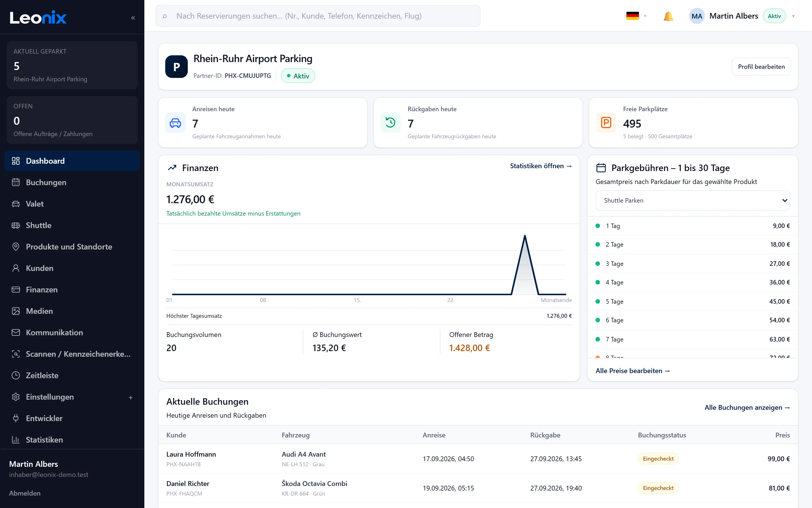The height and width of the screenshot is (508, 812).
Task: Click Eingecheckt badge for Laura Hoffmann
Action: coord(658,459)
